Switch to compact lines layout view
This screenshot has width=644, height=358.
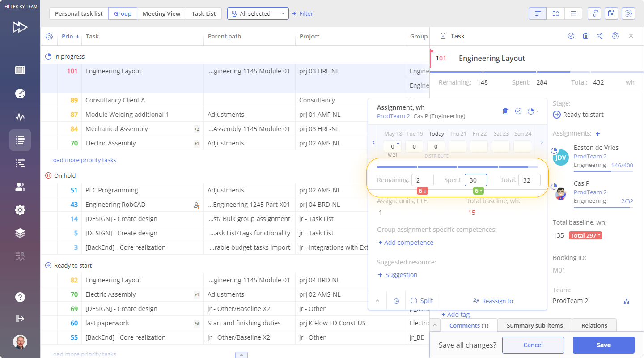click(573, 13)
